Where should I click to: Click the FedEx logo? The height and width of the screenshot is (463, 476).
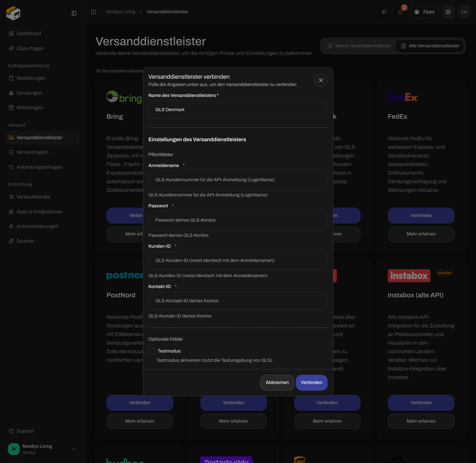point(403,97)
